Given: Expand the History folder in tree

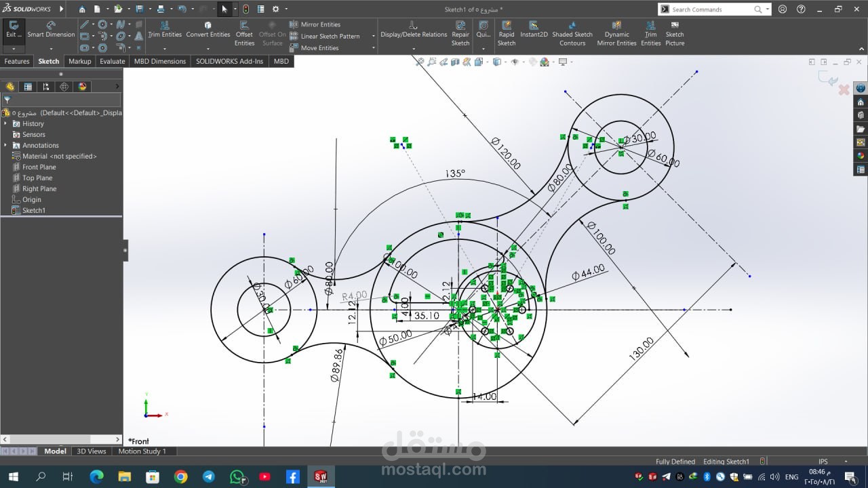Looking at the screenshot, I should [6, 123].
